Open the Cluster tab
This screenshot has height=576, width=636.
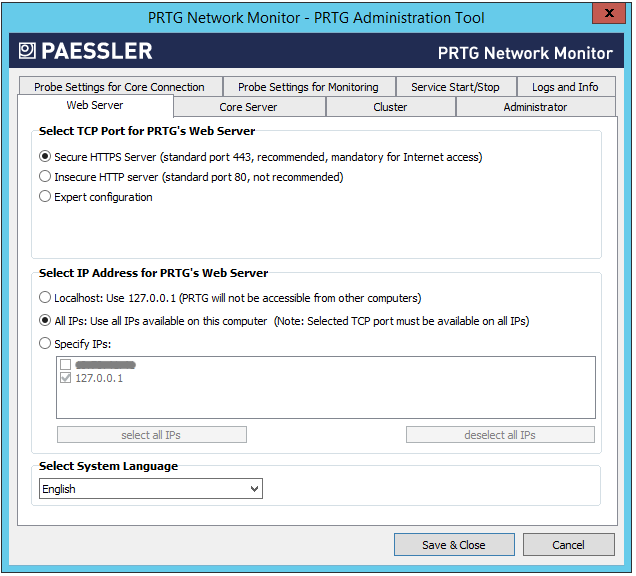(x=391, y=107)
